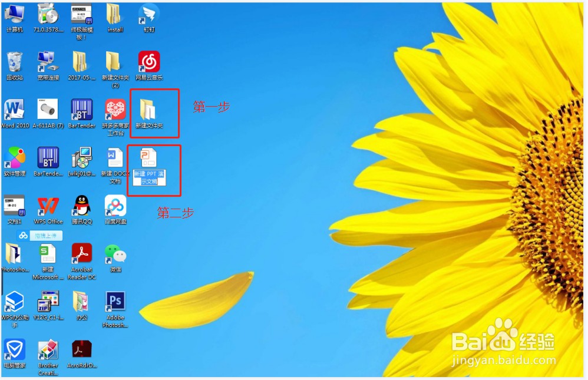The width and height of the screenshot is (588, 380).
Task: Open the install folder
Action: tap(115, 18)
